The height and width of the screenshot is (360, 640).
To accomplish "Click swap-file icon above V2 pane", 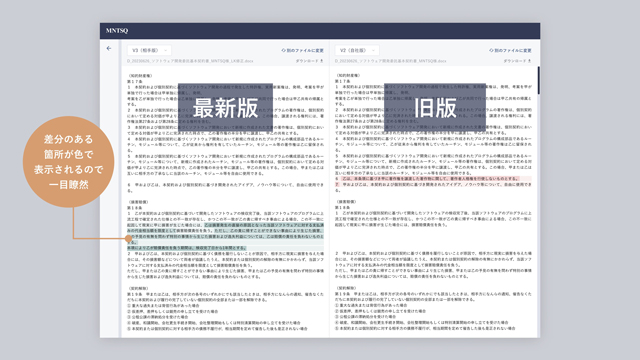I will click(x=491, y=50).
